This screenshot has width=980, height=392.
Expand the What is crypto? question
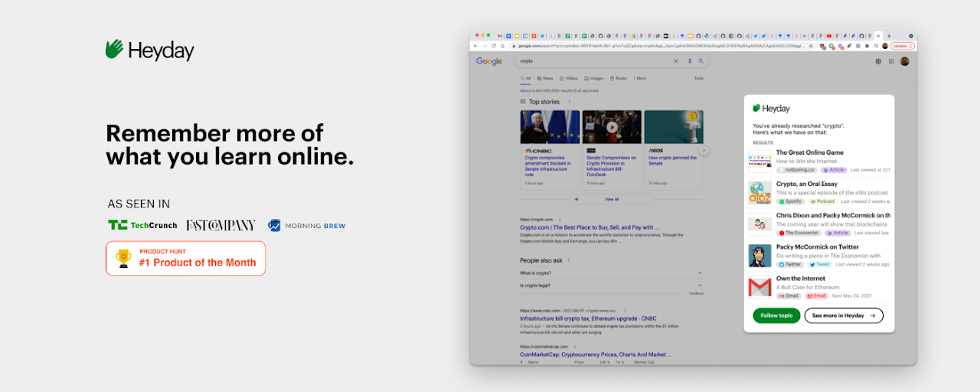tap(611, 273)
